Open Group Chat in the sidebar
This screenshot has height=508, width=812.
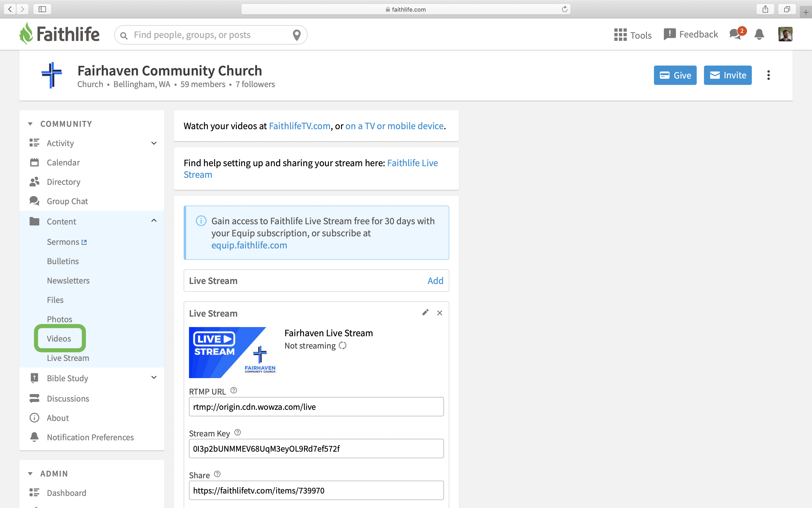pos(67,201)
